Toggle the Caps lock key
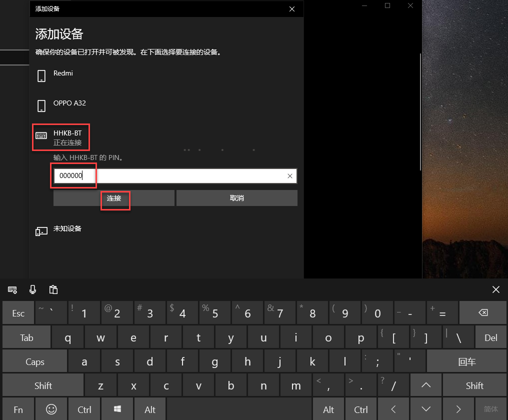508x420 pixels. click(35, 361)
